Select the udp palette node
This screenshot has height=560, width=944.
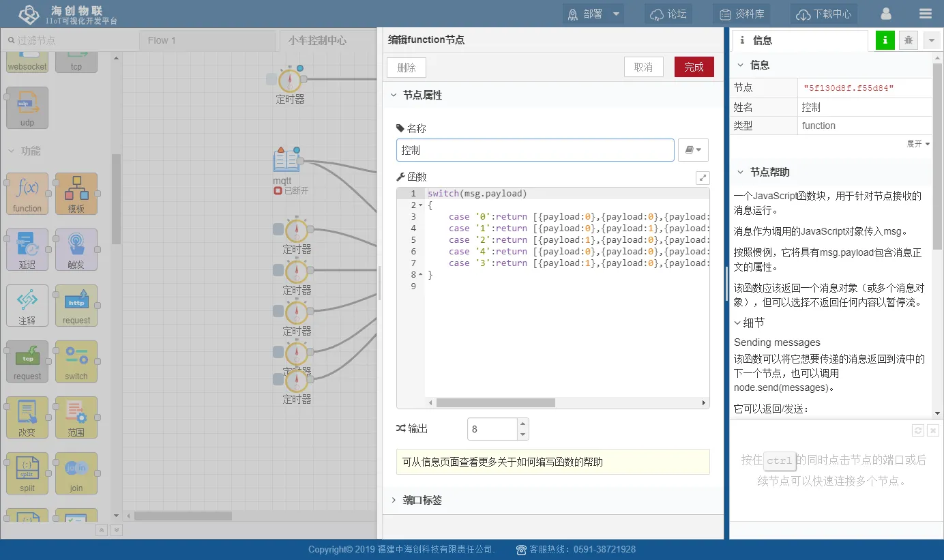(x=27, y=108)
